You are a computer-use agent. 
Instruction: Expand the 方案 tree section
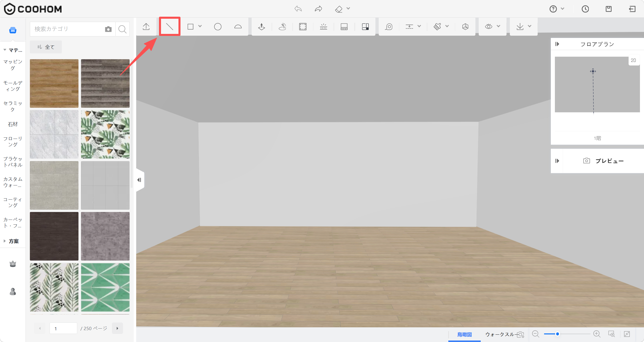(x=5, y=241)
